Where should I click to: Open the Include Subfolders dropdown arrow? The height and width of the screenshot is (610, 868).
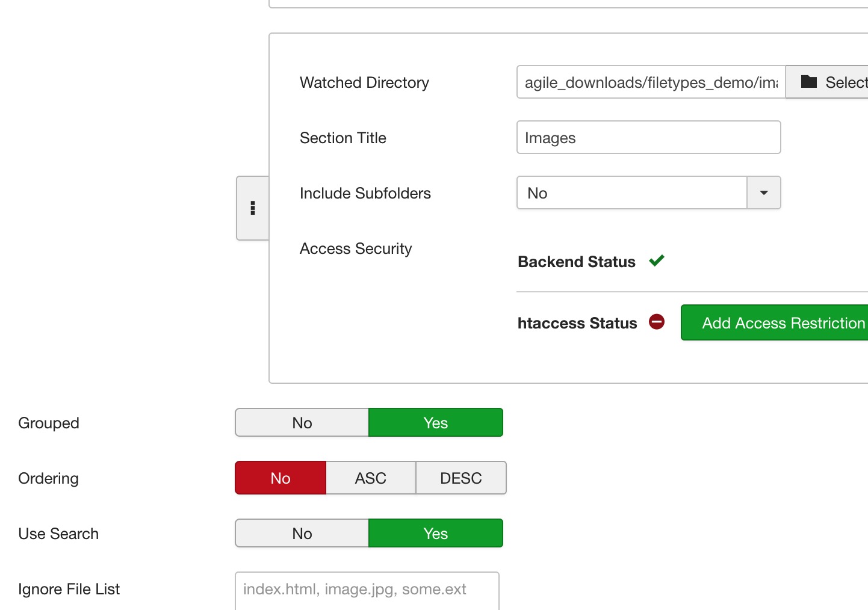pyautogui.click(x=764, y=193)
